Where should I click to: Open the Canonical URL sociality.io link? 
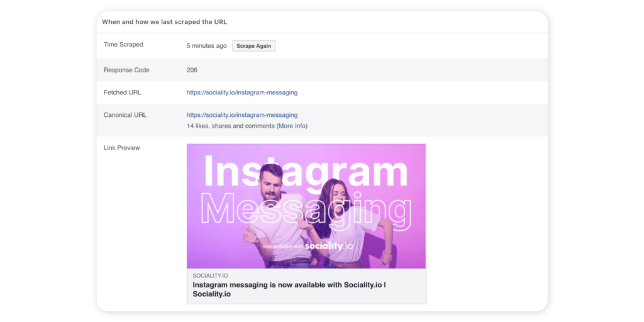pyautogui.click(x=242, y=115)
